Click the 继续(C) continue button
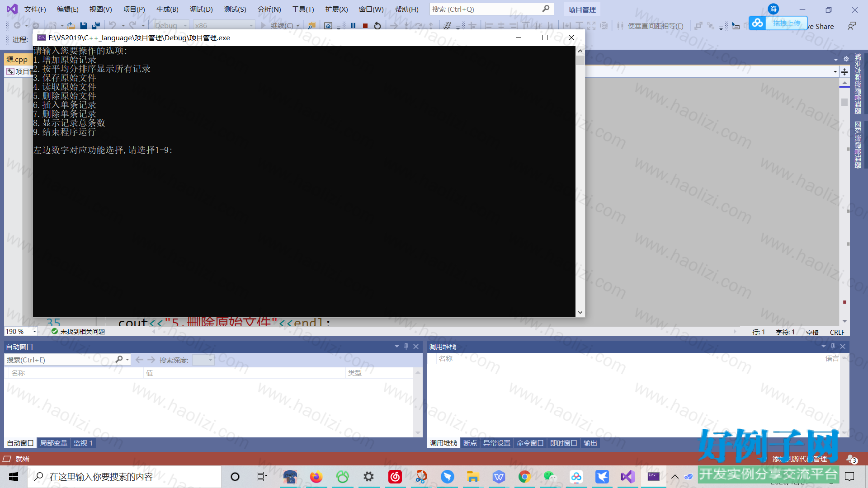Screen dimensions: 868x488 pyautogui.click(x=277, y=26)
